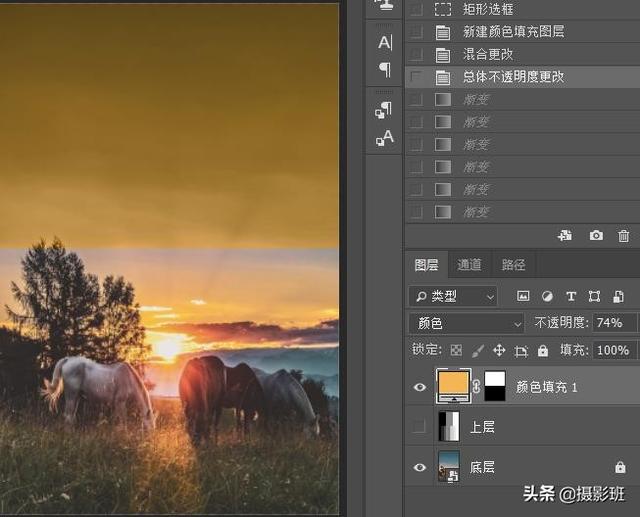Filter layers by shape layers

[x=594, y=296]
